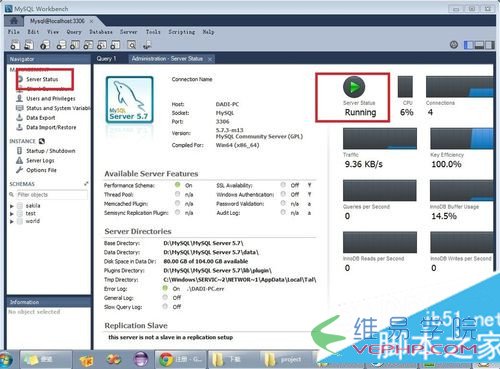500x369 pixels.
Task: Select the sakila schema name
Action: coord(33,206)
